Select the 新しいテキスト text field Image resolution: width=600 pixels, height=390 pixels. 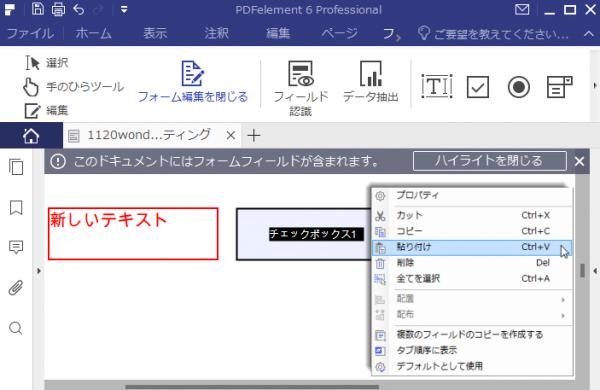tap(133, 234)
